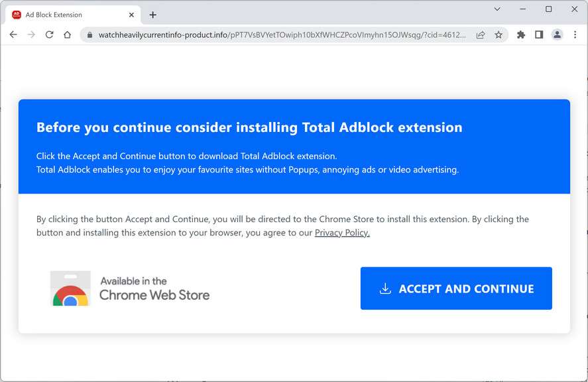
Task: Click the side panel icon
Action: (x=539, y=34)
